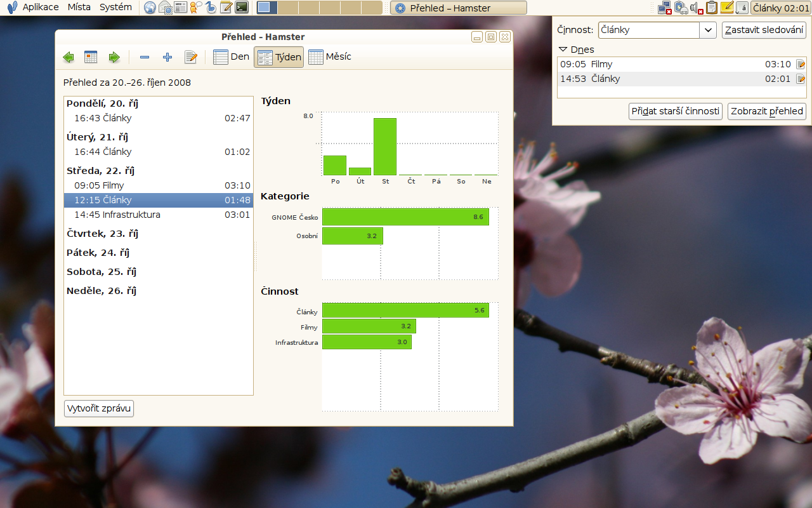The width and height of the screenshot is (812, 508).
Task: Select today's 14:53 Články row in applet
Action: (x=682, y=79)
